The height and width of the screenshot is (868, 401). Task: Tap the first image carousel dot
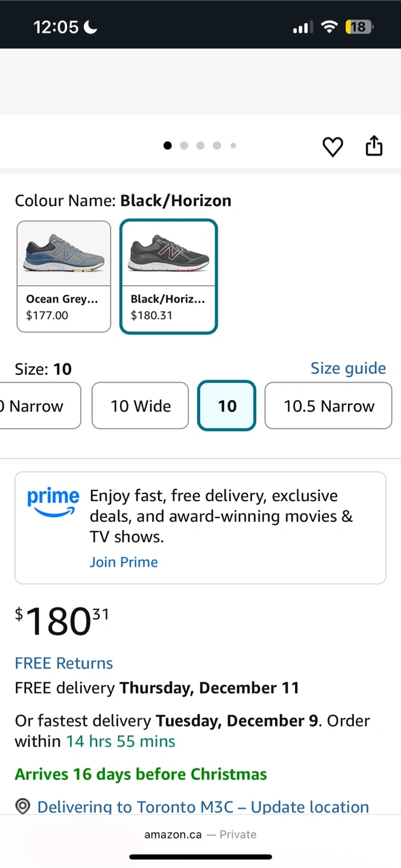point(168,145)
